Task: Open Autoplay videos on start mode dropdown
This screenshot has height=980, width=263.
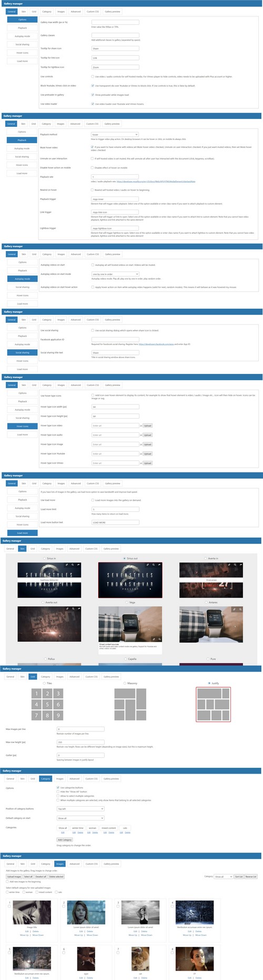Action: pos(115,274)
